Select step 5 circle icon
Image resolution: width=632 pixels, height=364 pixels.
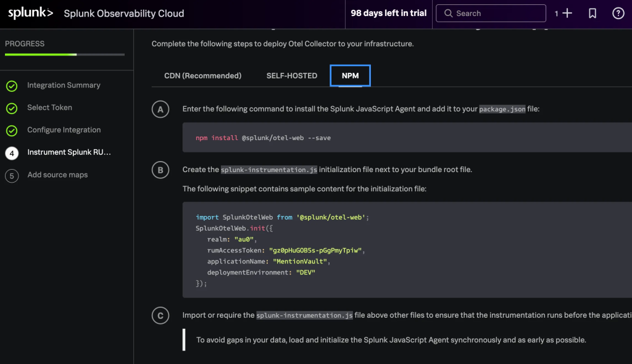12,175
